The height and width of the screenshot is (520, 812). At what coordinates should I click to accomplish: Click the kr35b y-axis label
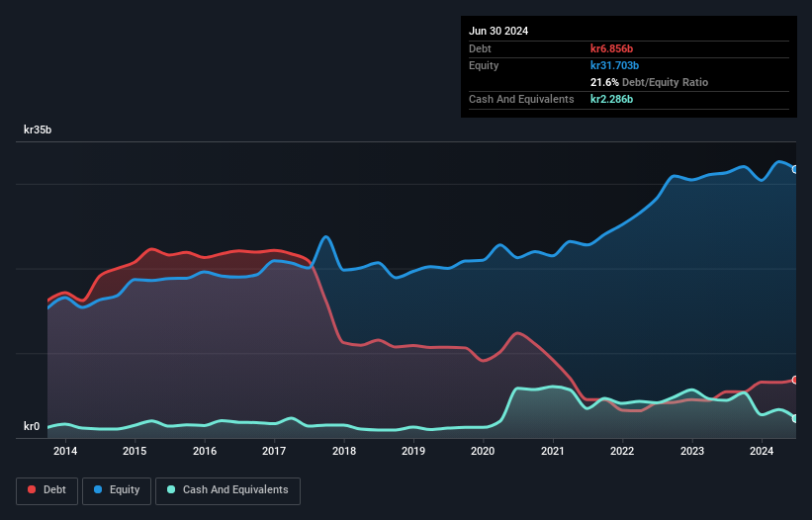point(38,130)
